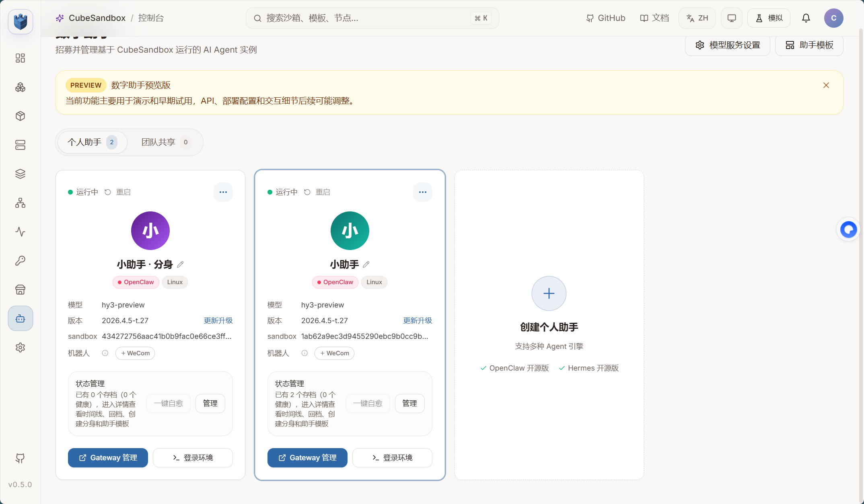The height and width of the screenshot is (504, 864).
Task: Click Linux tag on 小助手 card
Action: pyautogui.click(x=374, y=282)
